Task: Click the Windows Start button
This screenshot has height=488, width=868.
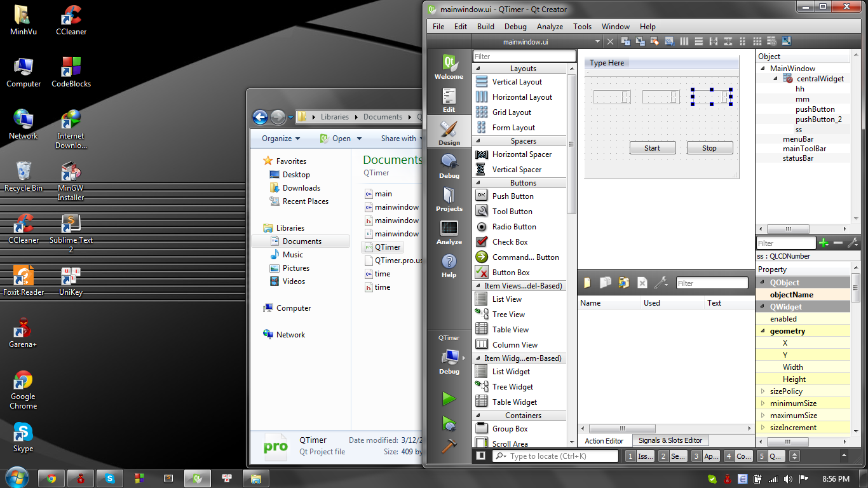Action: [x=16, y=477]
